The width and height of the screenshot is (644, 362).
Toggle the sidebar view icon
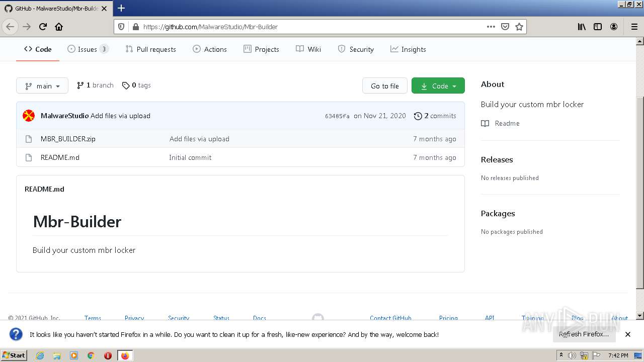point(598,27)
